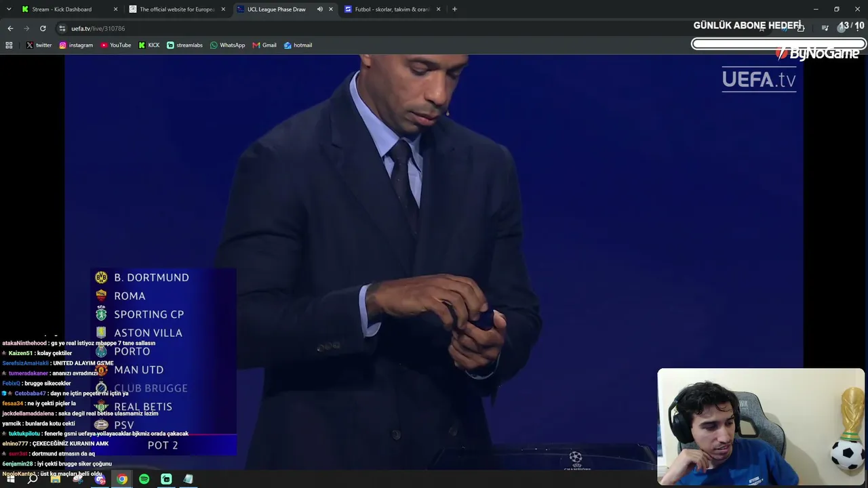
Task: Open the light-blue notepad app on the taskbar
Action: 189,479
